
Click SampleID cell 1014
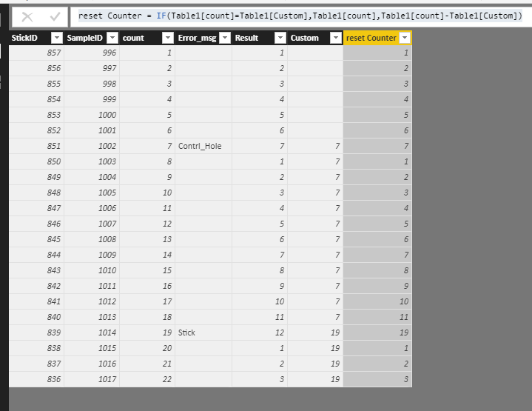[92, 333]
